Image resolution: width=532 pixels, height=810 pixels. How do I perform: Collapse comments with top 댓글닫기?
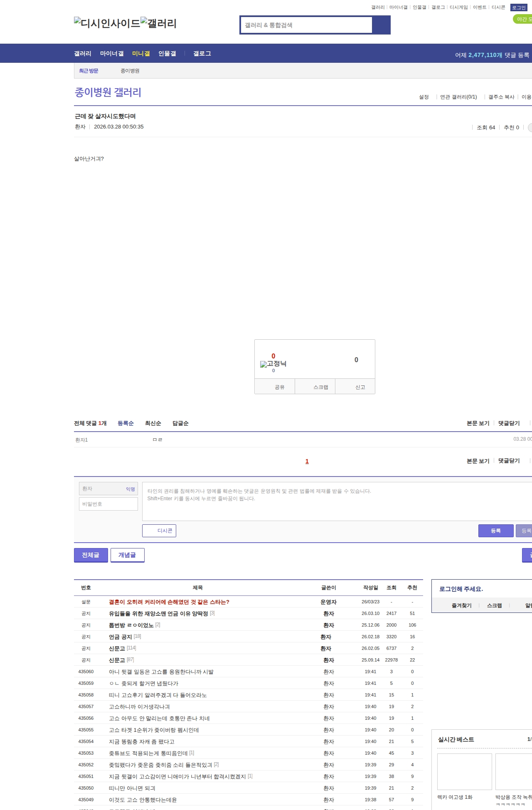[509, 423]
